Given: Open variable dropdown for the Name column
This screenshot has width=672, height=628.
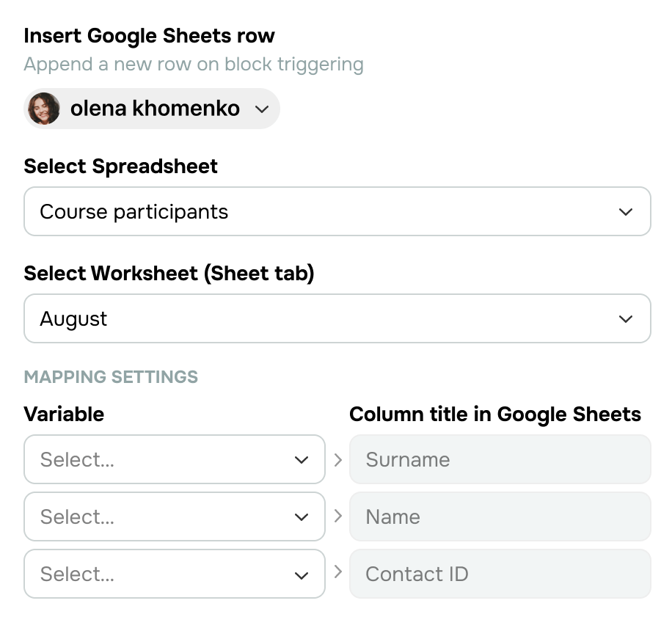Looking at the screenshot, I should click(x=175, y=516).
